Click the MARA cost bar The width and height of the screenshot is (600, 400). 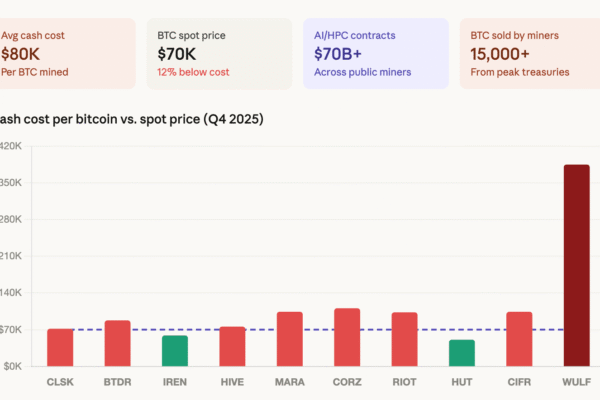tap(290, 339)
